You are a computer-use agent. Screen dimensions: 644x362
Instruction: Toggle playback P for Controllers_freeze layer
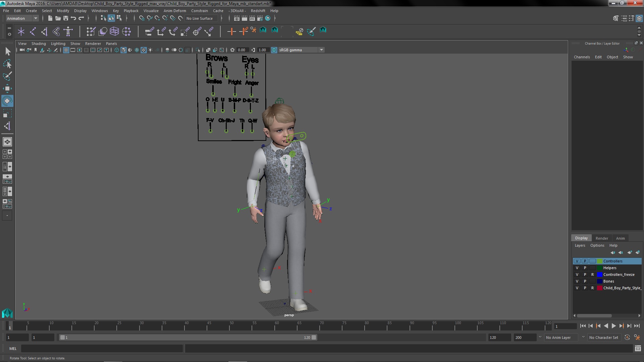pos(585,275)
